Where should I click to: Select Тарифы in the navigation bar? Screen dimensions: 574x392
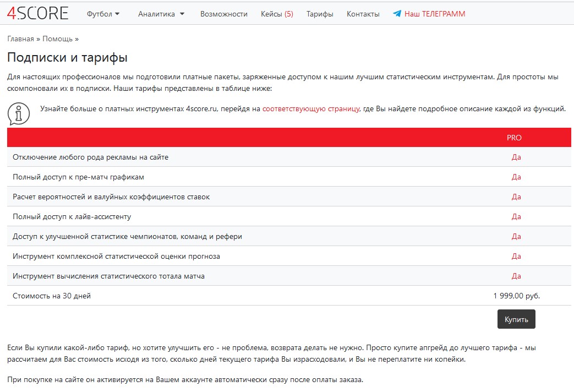[x=320, y=14]
